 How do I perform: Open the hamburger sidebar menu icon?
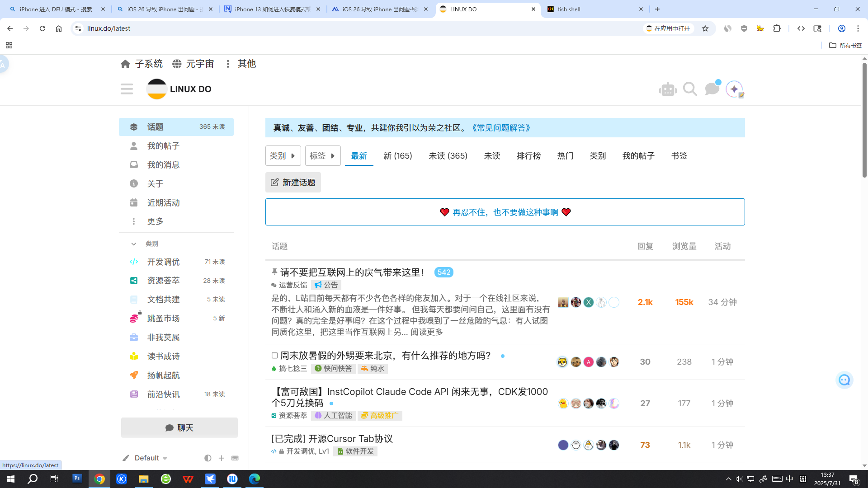pyautogui.click(x=127, y=89)
